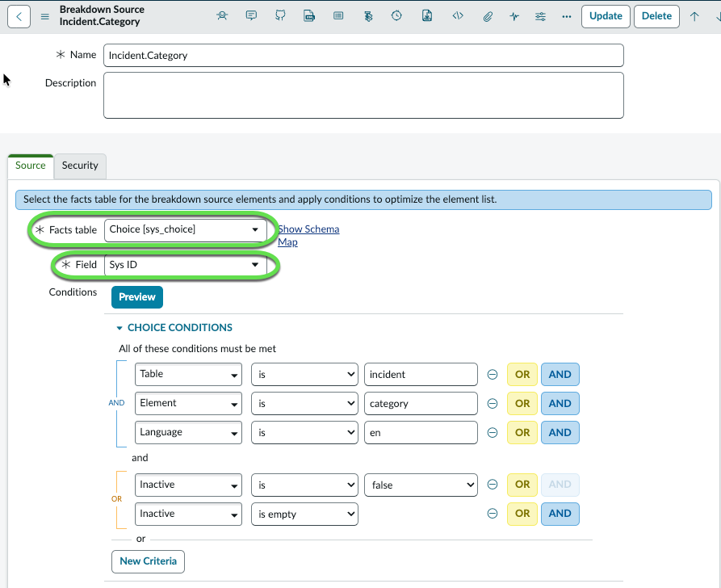Switch to the Security tab
The width and height of the screenshot is (721, 588).
tap(80, 166)
